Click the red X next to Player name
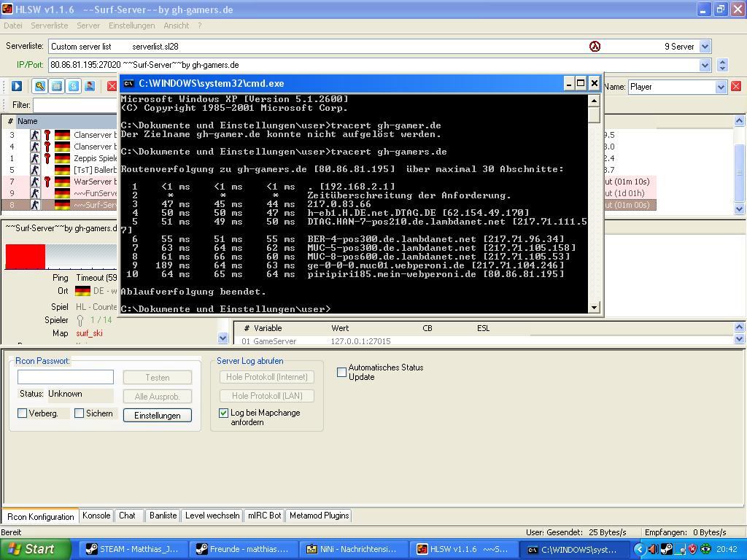Image resolution: width=747 pixels, height=560 pixels. (x=736, y=86)
